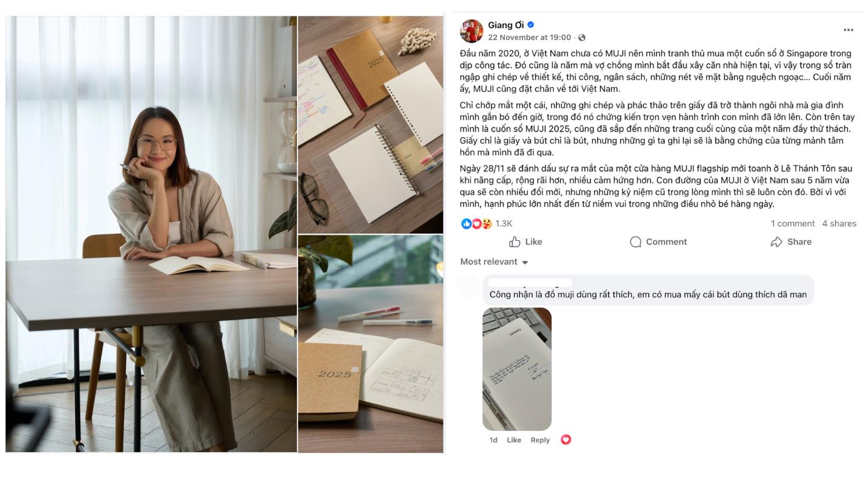Like the comment about muji pens
The width and height of the screenshot is (868, 488).
coord(514,440)
